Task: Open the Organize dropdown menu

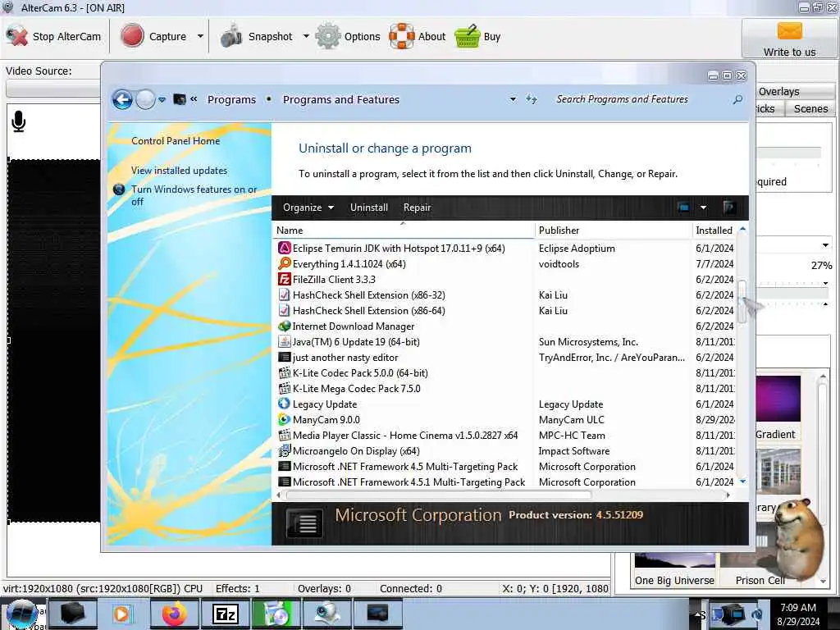Action: 308,208
